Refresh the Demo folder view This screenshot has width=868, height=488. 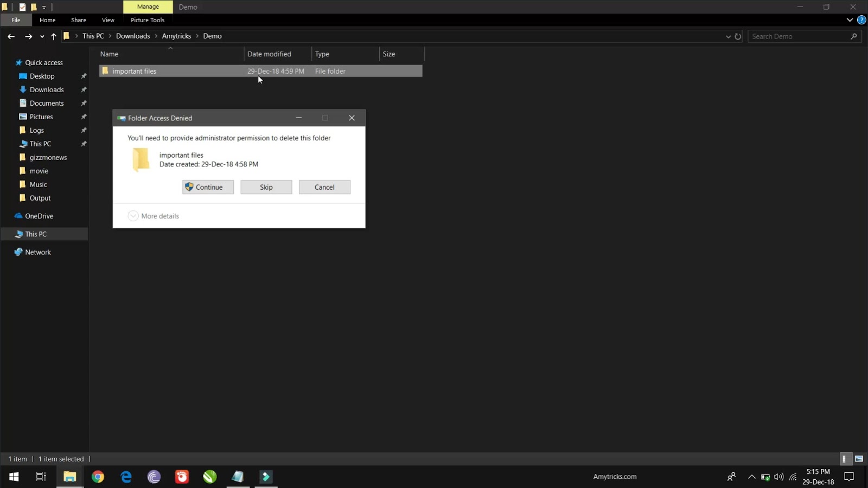pos(738,36)
